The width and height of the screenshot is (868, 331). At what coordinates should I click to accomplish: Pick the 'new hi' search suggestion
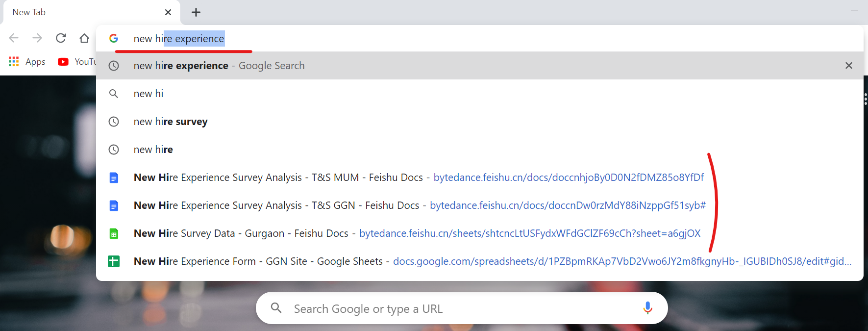[479, 94]
